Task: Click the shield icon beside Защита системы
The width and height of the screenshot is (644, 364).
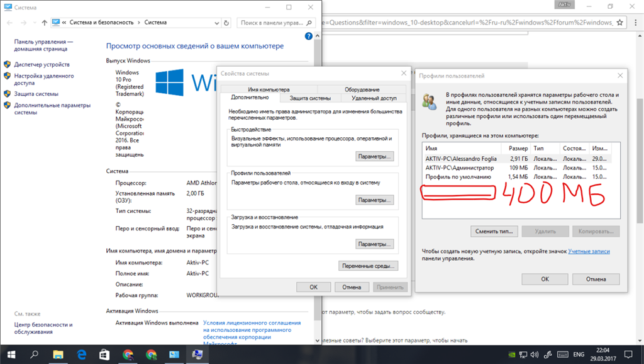Action: 7,94
